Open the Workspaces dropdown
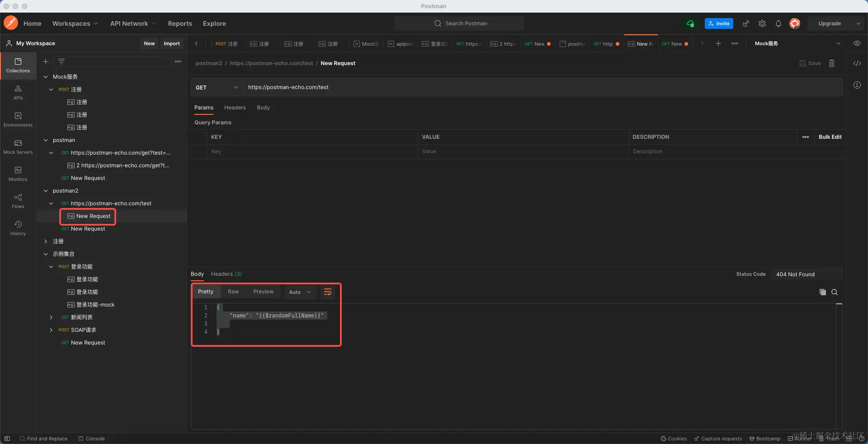 [x=75, y=24]
